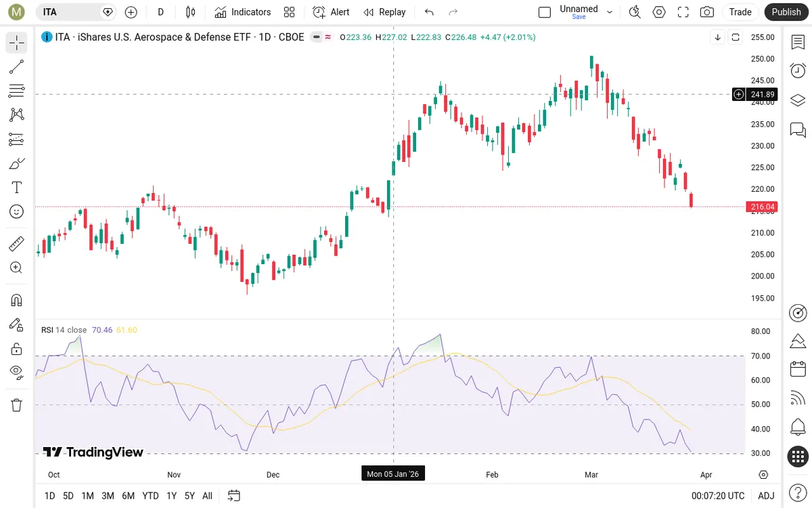Screen dimensions: 812x508
Task: Open the notifications bell
Action: [798, 427]
